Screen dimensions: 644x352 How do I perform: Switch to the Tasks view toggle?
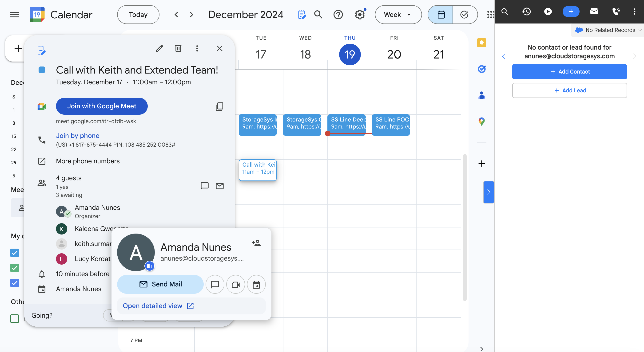(x=464, y=15)
